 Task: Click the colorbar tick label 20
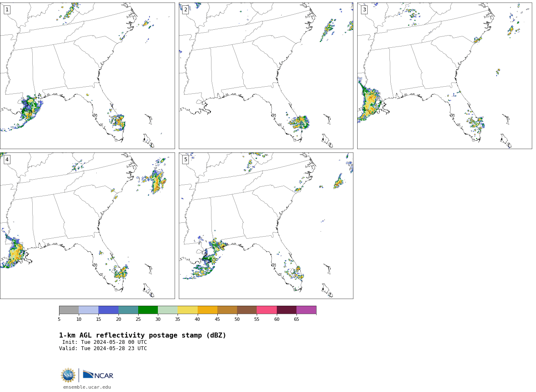119,320
